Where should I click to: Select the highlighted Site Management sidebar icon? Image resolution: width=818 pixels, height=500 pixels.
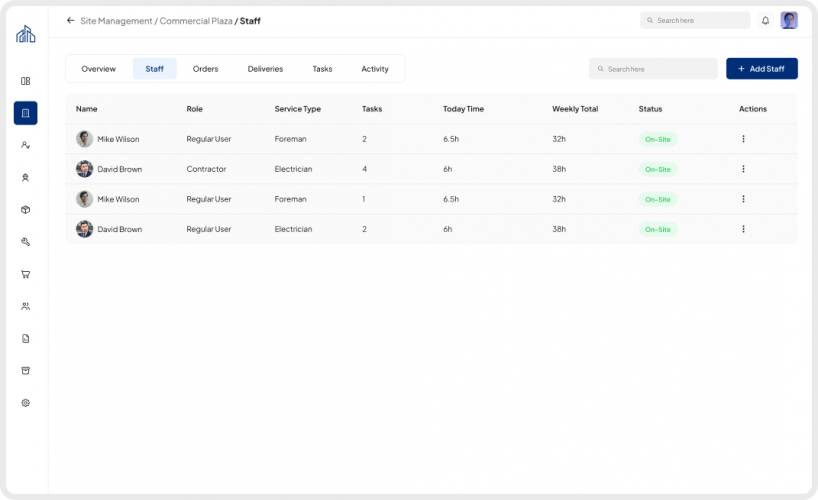point(26,113)
